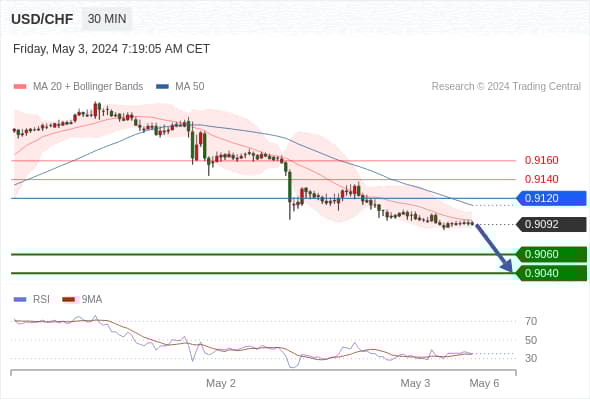Click the RSI legend swatch
590x400 pixels.
pos(20,300)
